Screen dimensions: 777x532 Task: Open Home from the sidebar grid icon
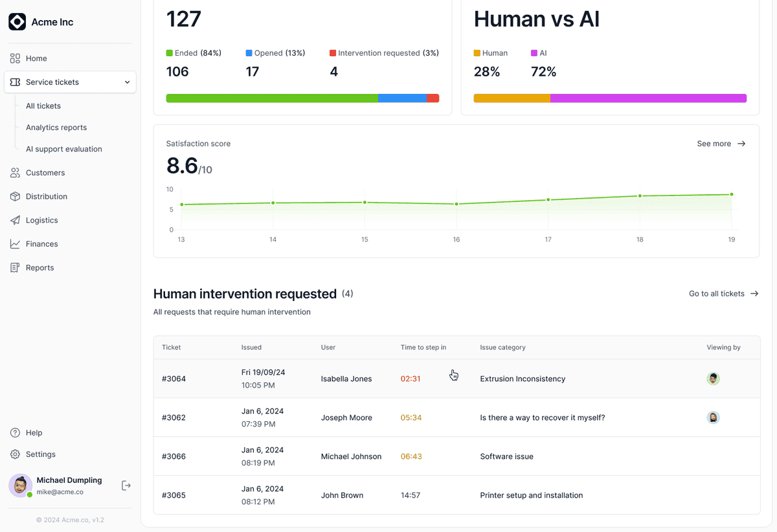tap(15, 58)
